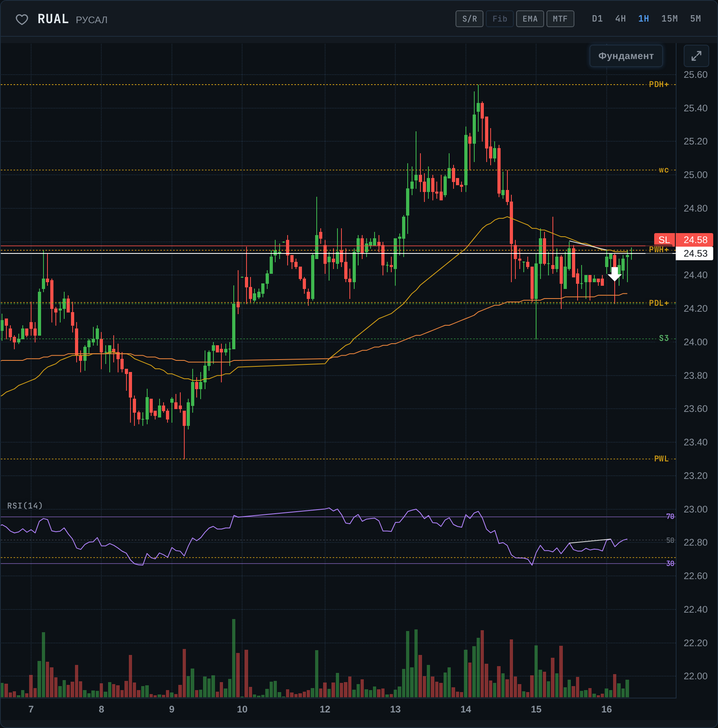Select the 1H timeframe
Image resolution: width=718 pixels, height=728 pixels.
click(643, 19)
